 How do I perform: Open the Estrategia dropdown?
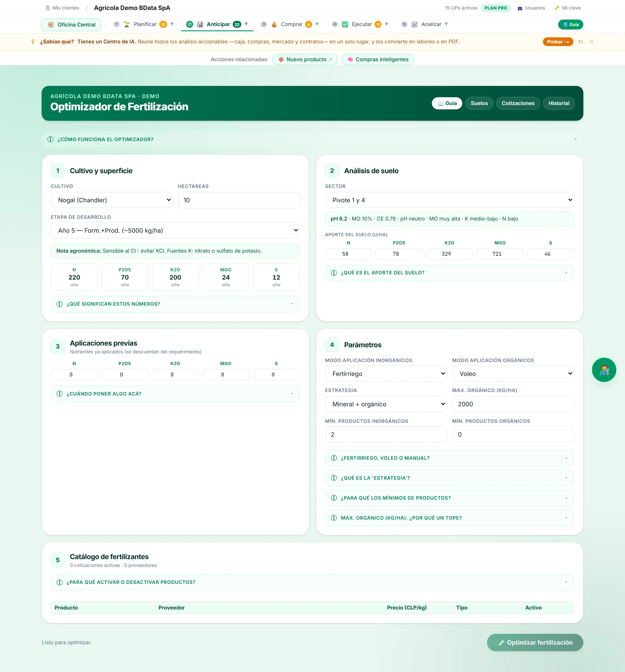click(x=386, y=404)
